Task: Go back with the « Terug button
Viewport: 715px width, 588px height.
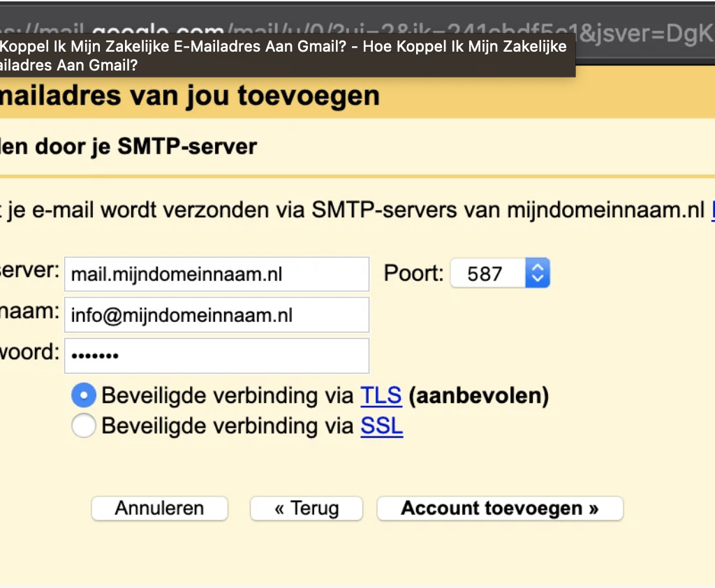Action: tap(306, 508)
